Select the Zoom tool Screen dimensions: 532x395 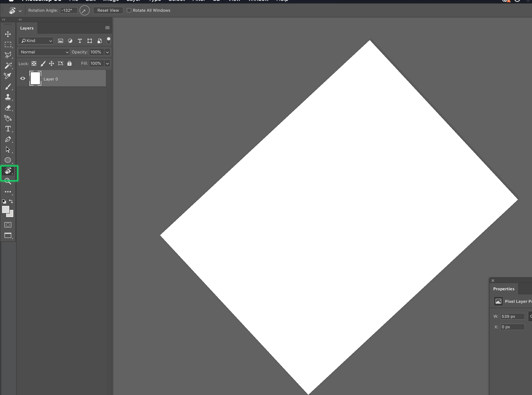[x=8, y=181]
